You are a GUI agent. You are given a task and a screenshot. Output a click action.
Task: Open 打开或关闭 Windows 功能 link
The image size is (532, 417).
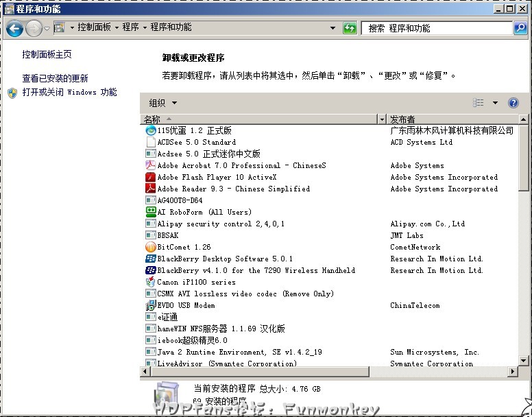click(x=69, y=93)
